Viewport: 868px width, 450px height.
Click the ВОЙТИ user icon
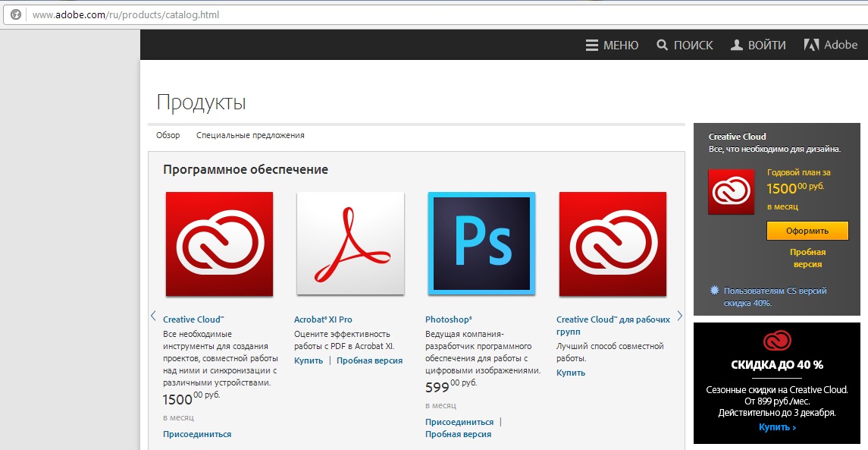[736, 45]
